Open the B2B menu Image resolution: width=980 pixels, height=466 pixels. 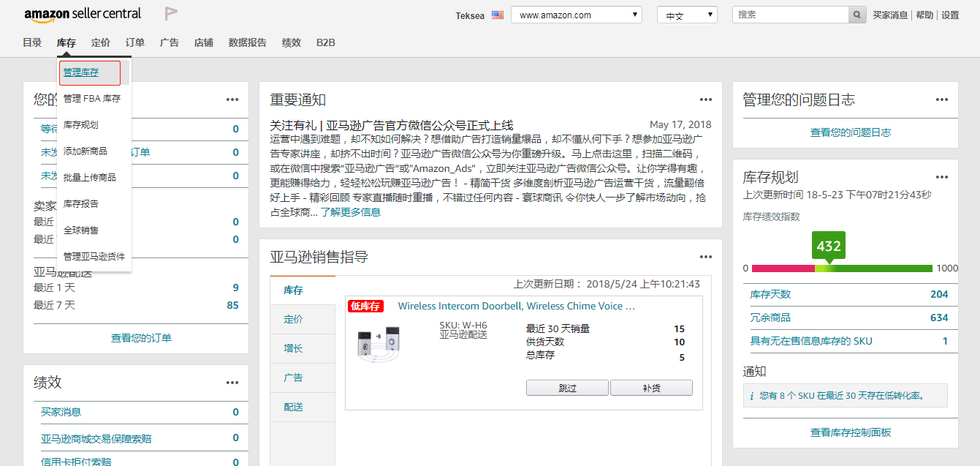(x=326, y=42)
